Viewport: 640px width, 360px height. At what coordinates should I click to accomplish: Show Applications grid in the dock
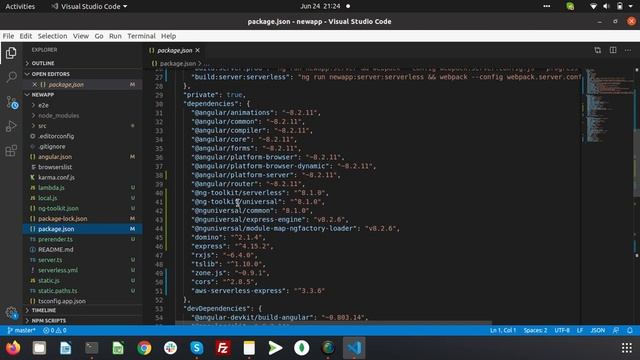click(627, 348)
